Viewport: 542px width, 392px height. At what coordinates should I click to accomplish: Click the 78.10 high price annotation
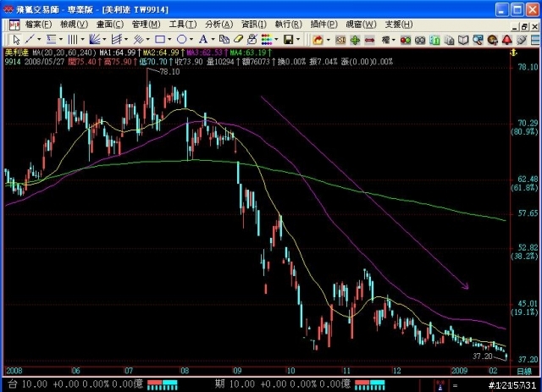coord(169,72)
